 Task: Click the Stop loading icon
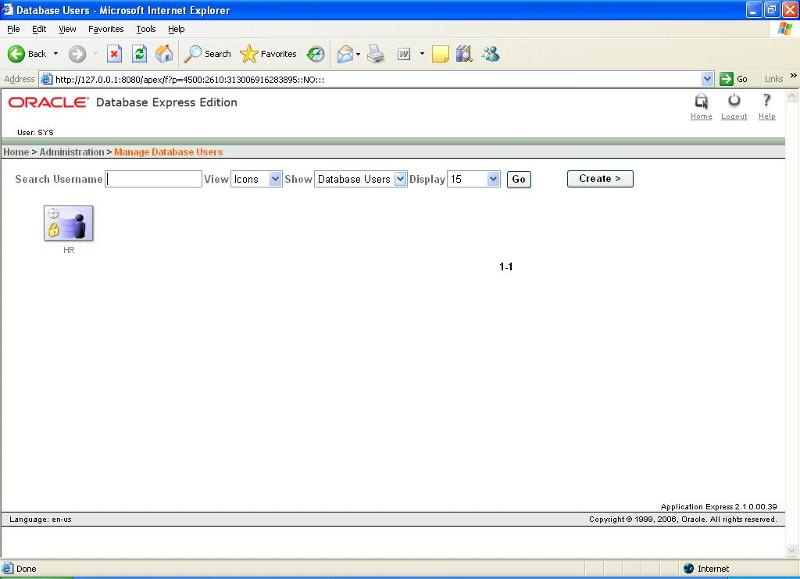(x=114, y=54)
